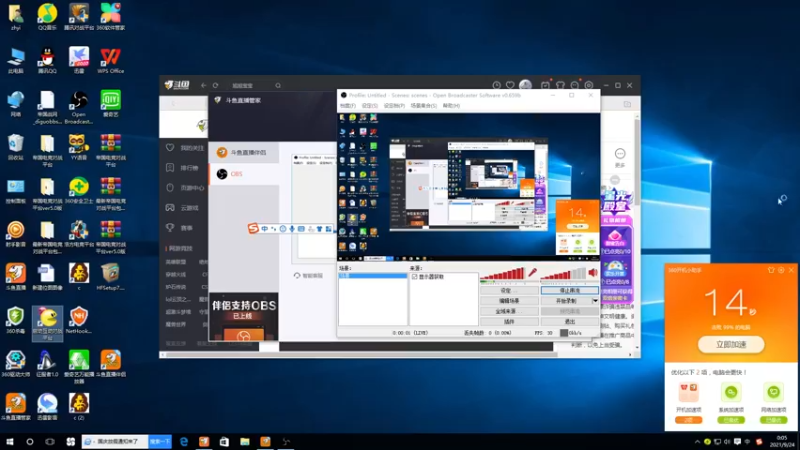This screenshot has height=450, width=800.
Task: Click the Stop Streaming button in OBS
Action: [x=569, y=290]
